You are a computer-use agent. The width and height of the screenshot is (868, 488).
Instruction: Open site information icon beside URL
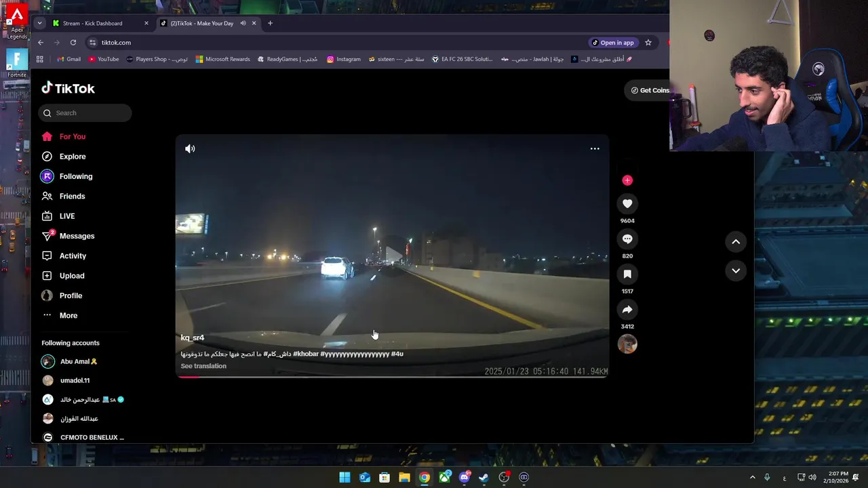coord(92,43)
